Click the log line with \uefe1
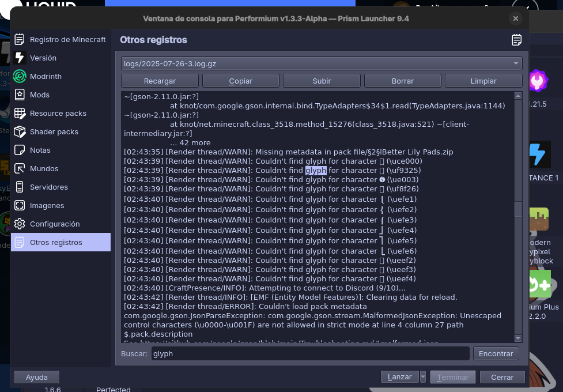Viewport: 563px width, 392px height. (x=270, y=199)
